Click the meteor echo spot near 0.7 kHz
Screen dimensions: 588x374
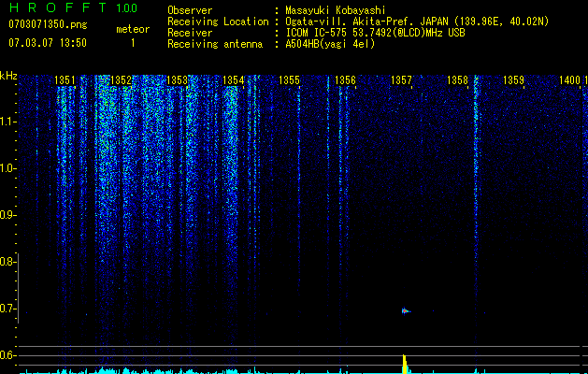tap(406, 311)
